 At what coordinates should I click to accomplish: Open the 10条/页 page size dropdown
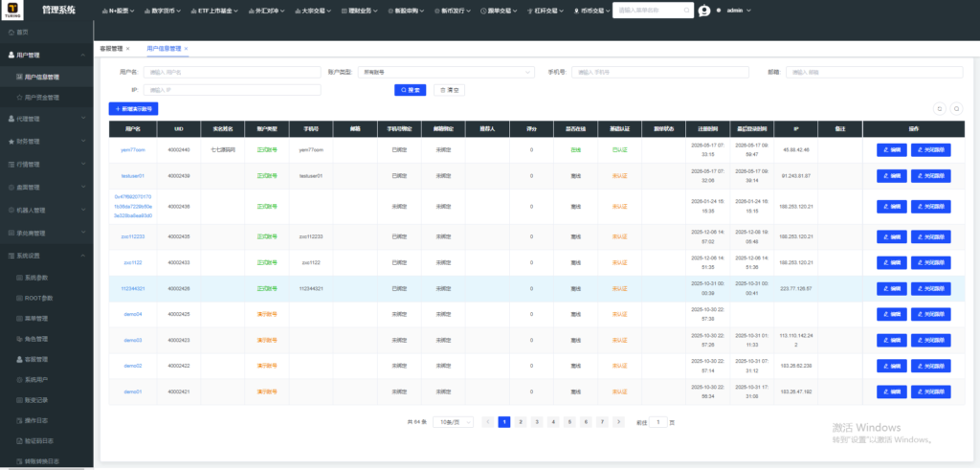[x=453, y=422]
